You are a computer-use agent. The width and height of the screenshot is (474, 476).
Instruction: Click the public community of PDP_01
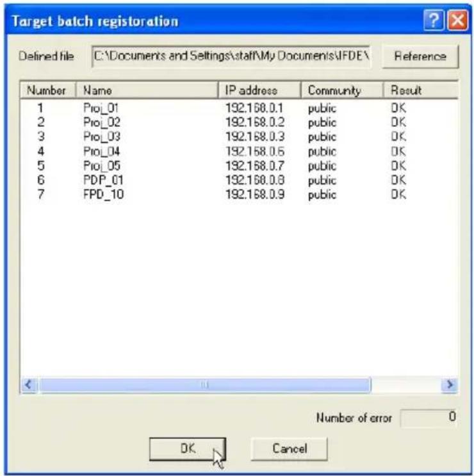pyautogui.click(x=322, y=181)
